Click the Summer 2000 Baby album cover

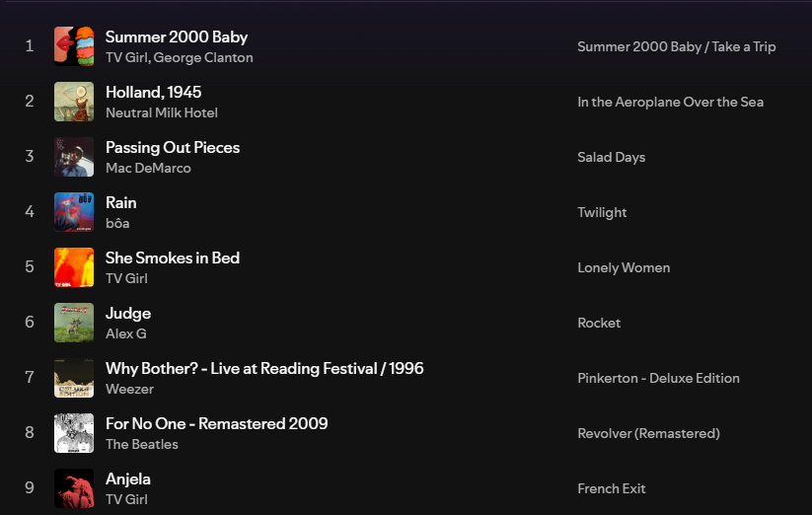(x=74, y=46)
